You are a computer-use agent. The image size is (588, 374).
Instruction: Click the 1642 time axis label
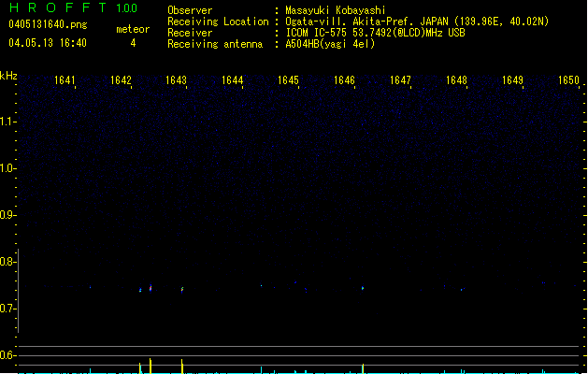pyautogui.click(x=121, y=80)
